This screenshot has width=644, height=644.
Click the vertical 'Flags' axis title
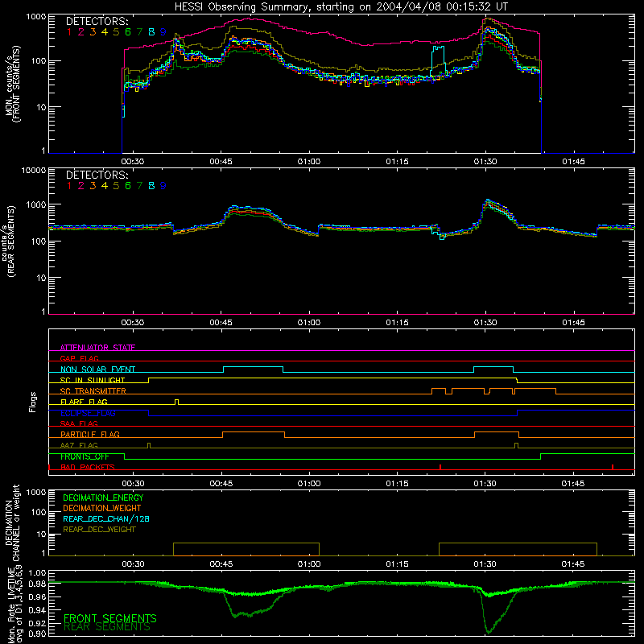pyautogui.click(x=33, y=402)
